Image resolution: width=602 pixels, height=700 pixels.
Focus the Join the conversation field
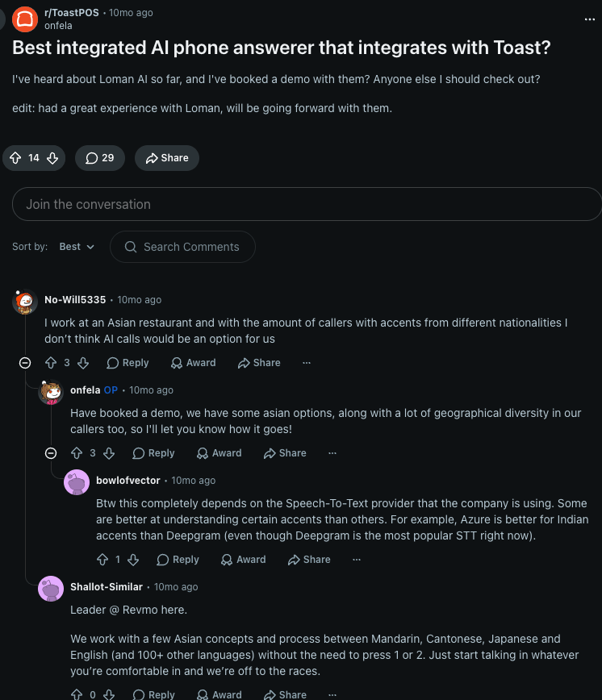click(x=307, y=204)
